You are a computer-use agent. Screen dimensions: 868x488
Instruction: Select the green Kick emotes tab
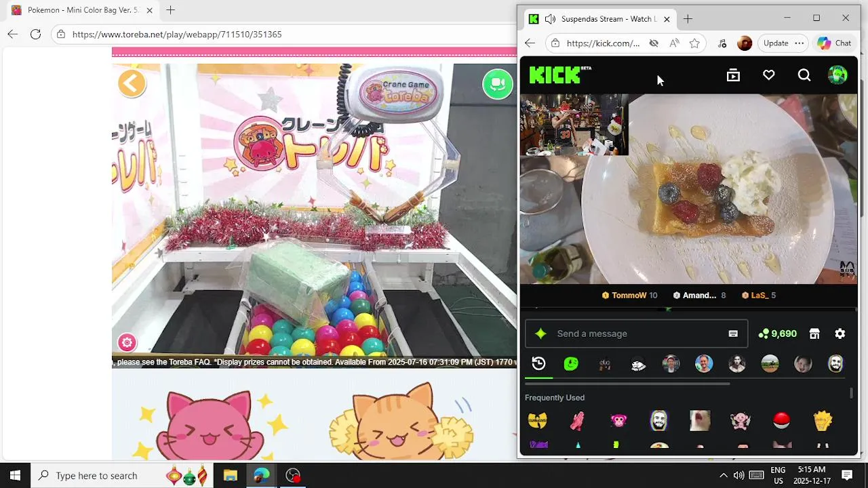[x=571, y=364]
